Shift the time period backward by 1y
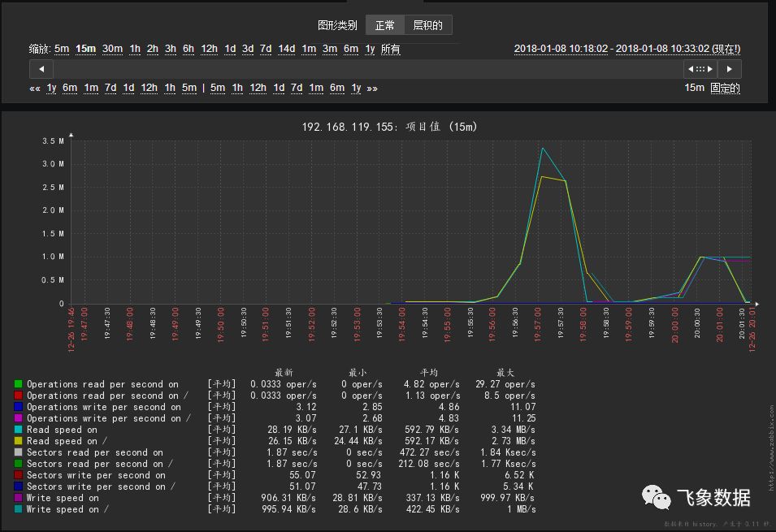 pos(51,88)
